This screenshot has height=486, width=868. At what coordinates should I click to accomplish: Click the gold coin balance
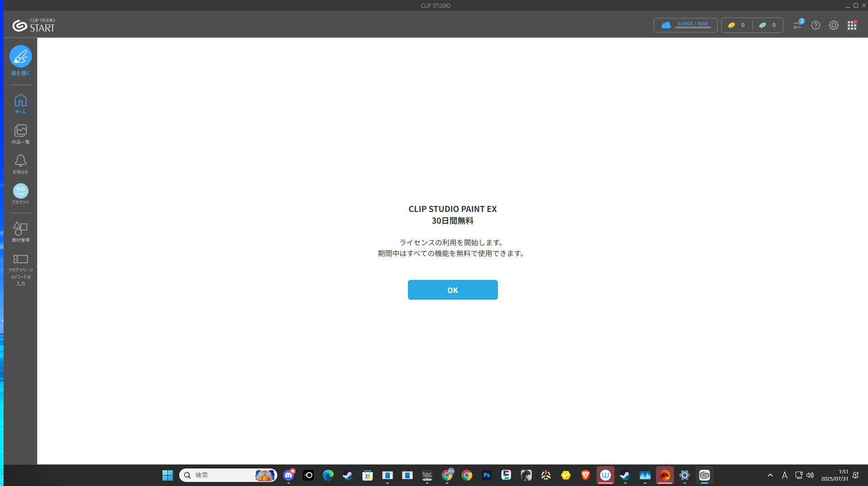737,25
